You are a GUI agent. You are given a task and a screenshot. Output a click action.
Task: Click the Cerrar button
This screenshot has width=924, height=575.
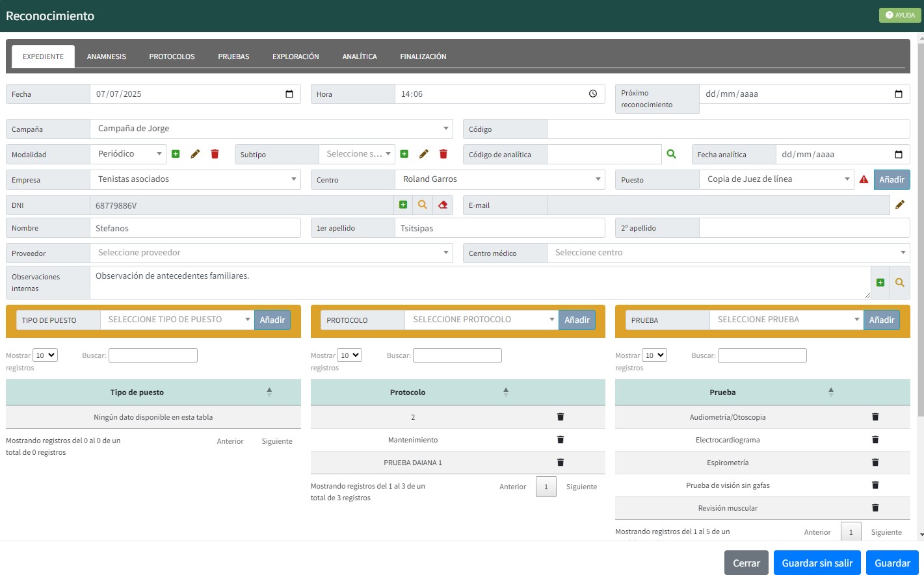[x=746, y=563]
